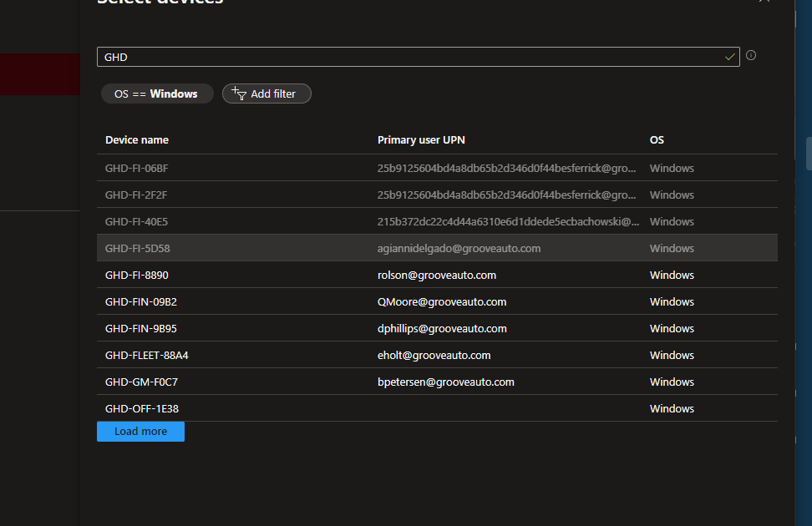The width and height of the screenshot is (812, 526).
Task: Select device GHD-OFF-1E38
Action: click(437, 408)
